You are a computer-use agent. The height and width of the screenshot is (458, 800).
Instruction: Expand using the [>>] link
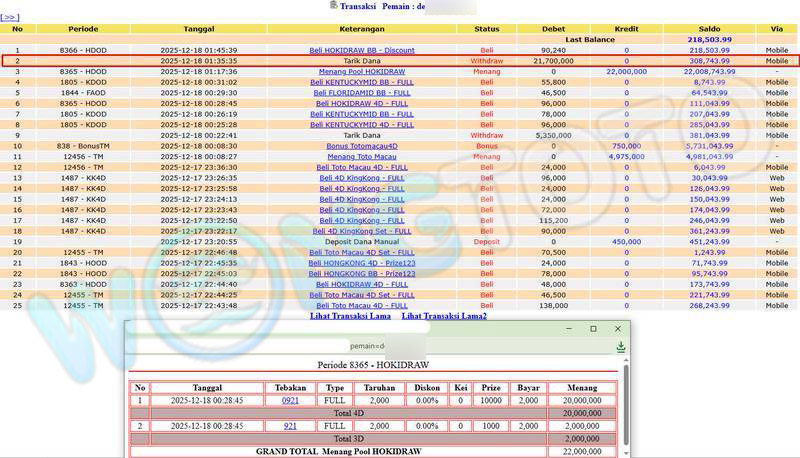[9, 17]
